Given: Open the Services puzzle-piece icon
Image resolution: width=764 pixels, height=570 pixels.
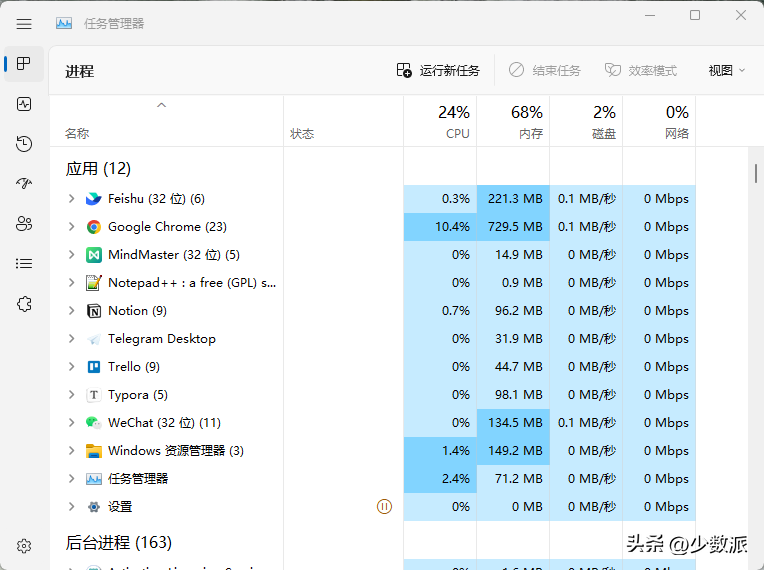Looking at the screenshot, I should coord(24,304).
